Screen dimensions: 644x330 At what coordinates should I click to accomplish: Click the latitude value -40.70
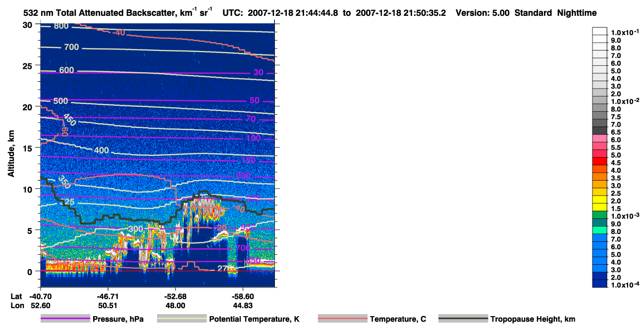point(40,297)
